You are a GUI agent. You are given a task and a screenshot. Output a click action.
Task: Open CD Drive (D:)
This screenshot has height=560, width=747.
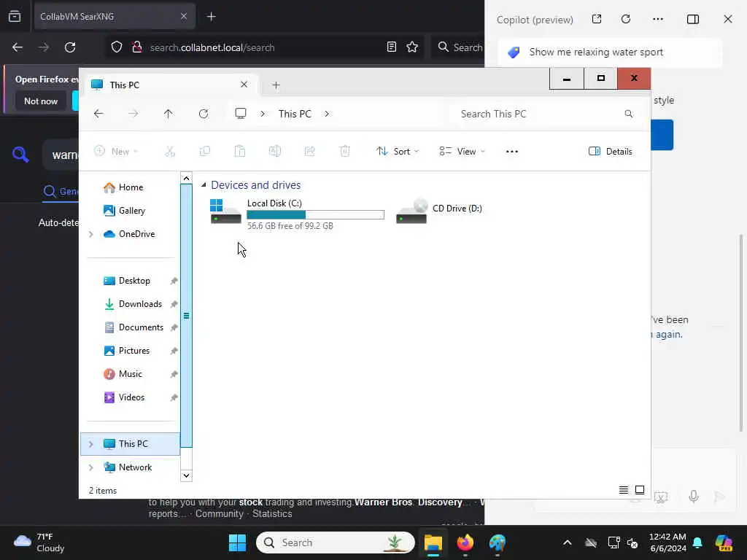(x=439, y=211)
